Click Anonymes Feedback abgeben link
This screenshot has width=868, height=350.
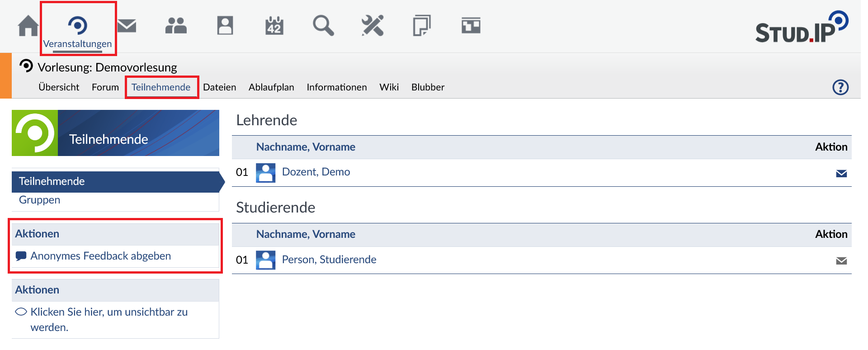click(100, 256)
